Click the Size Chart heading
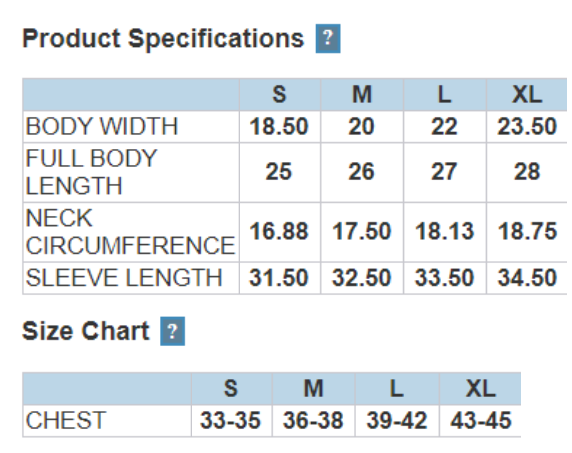The image size is (572, 453). click(86, 331)
